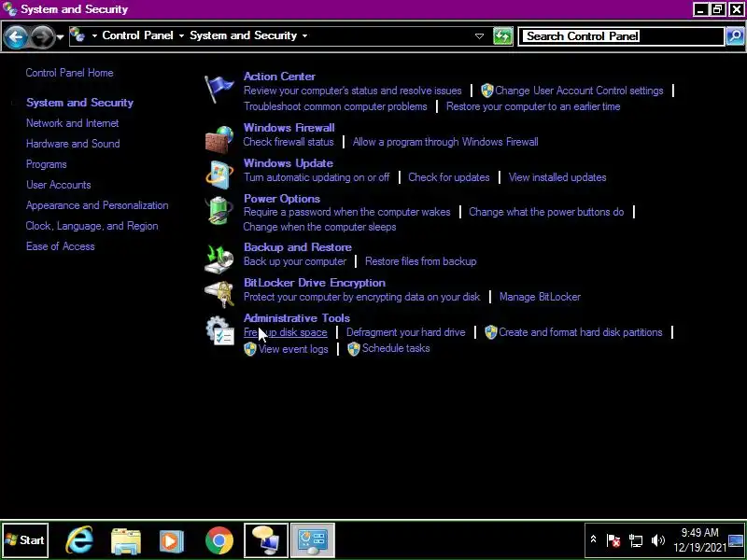Select Programs category in sidebar
The width and height of the screenshot is (747, 560).
(46, 164)
